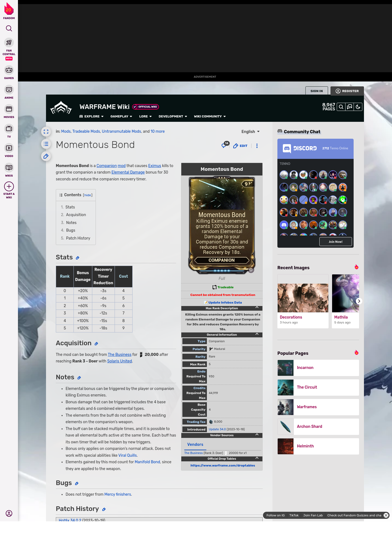Jump to Acquisition in Contents
The image size is (392, 545).
point(76,215)
